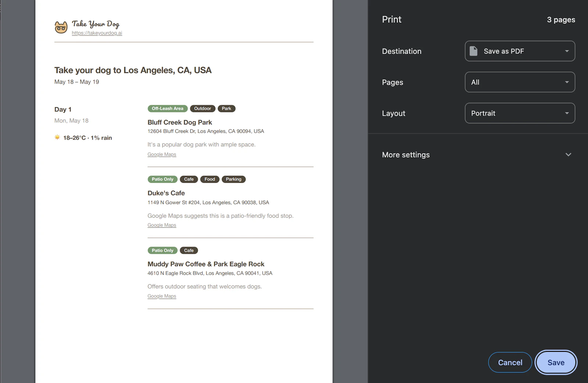Click the Park tag on Bluff Creek
This screenshot has width=588, height=383.
[226, 109]
